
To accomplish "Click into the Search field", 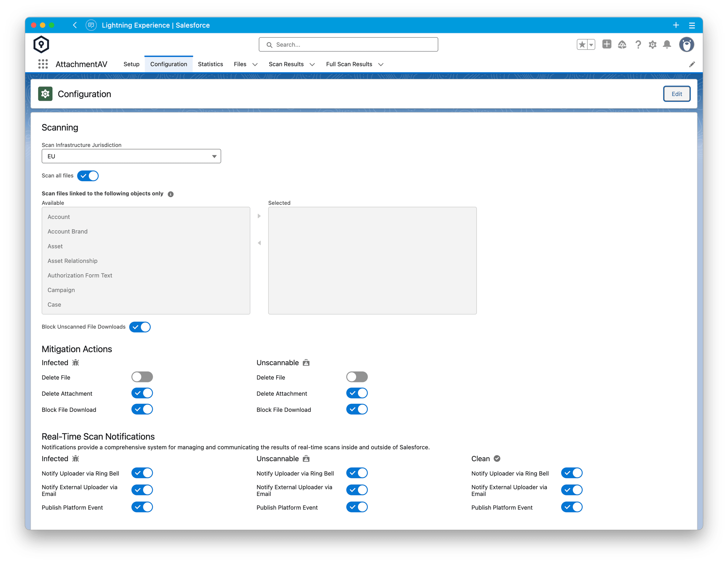I will 348,45.
